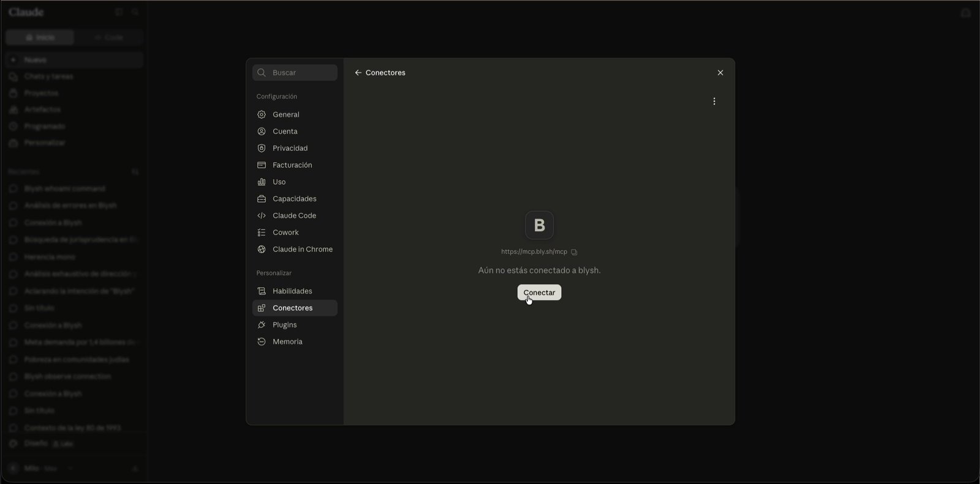The width and height of the screenshot is (980, 484).
Task: Start a Nuevo chat in background sidebar
Action: point(74,60)
